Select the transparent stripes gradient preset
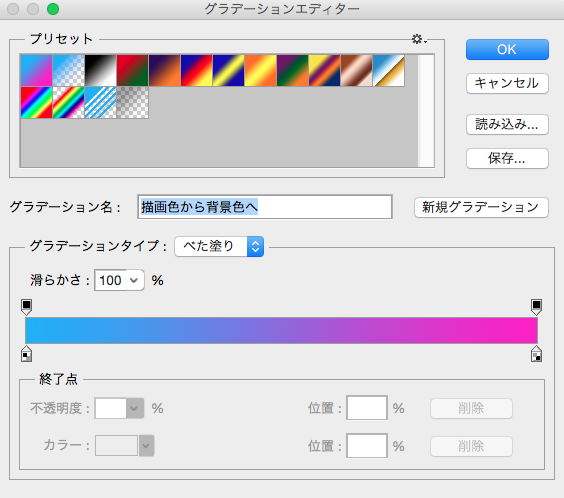Screen dimensions: 564x498 click(100, 102)
